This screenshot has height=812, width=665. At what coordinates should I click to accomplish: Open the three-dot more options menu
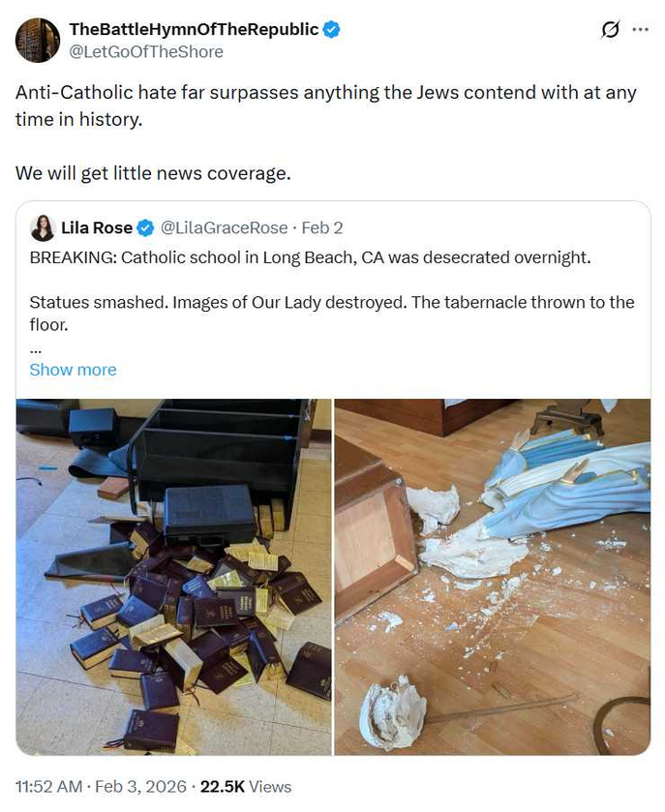pyautogui.click(x=640, y=30)
